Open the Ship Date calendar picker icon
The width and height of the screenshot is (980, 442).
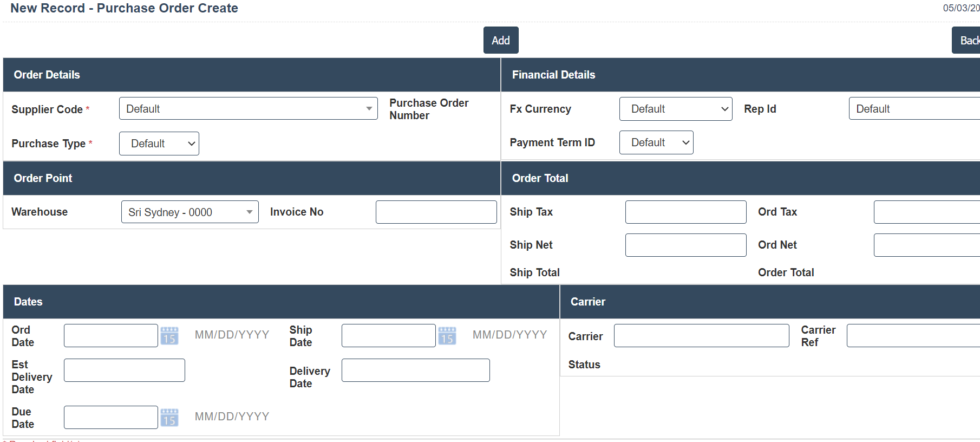pos(447,336)
